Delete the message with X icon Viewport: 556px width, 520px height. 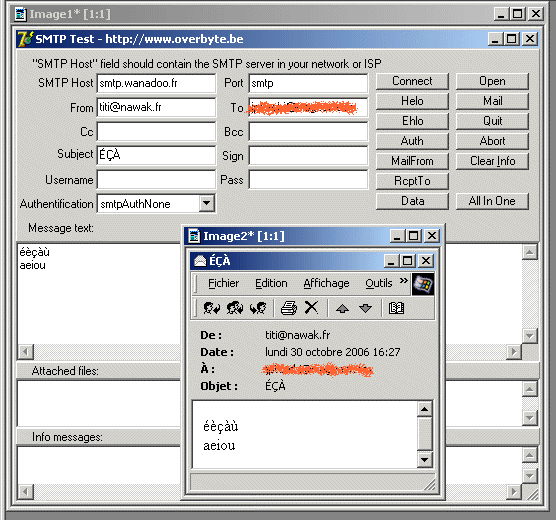(311, 308)
